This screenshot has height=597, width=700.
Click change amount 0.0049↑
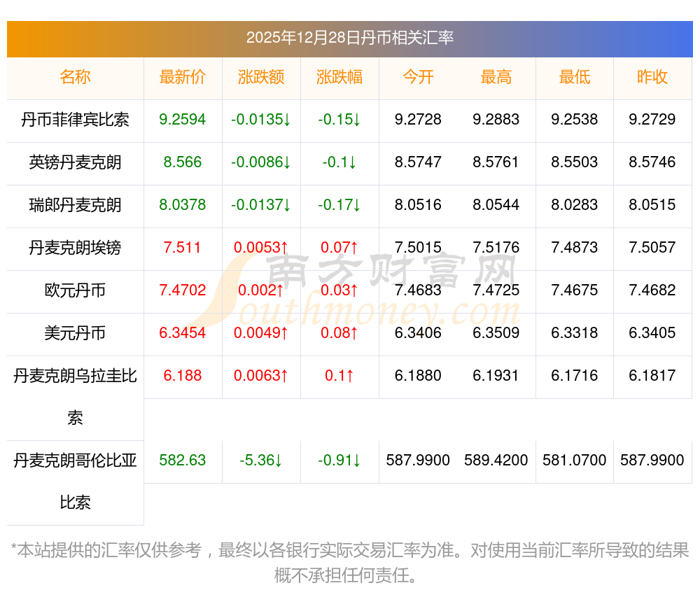coord(261,333)
